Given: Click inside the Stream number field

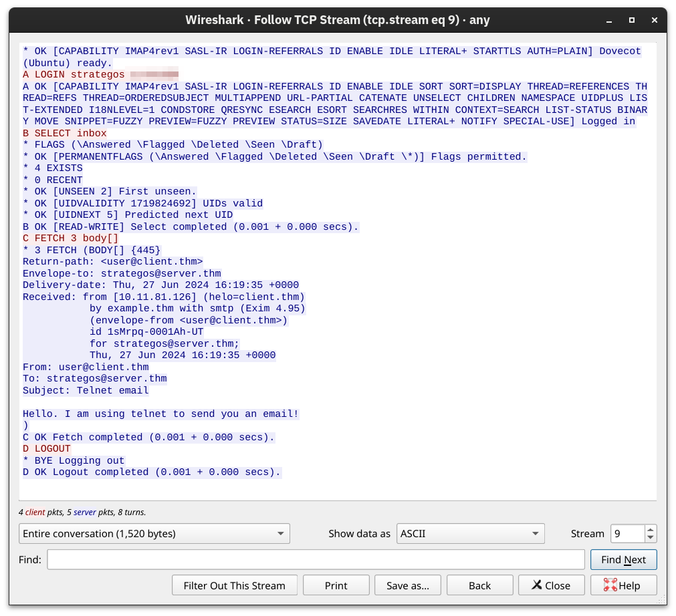Looking at the screenshot, I should [627, 533].
